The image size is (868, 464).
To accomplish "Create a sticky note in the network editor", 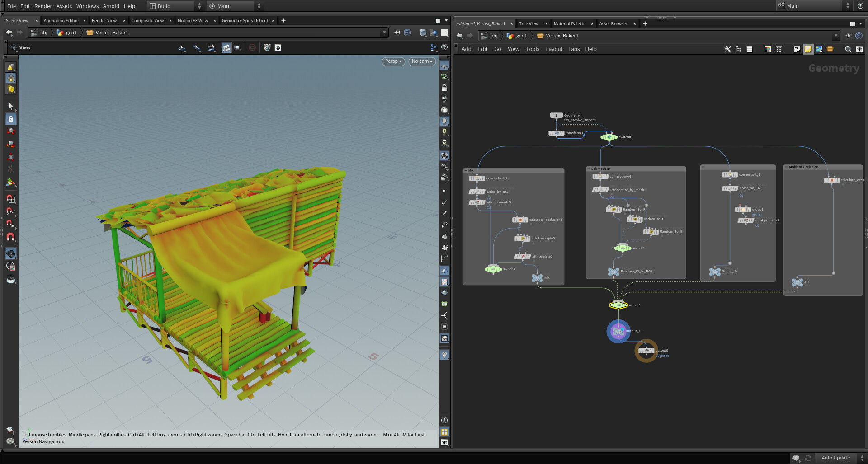I will [x=808, y=49].
